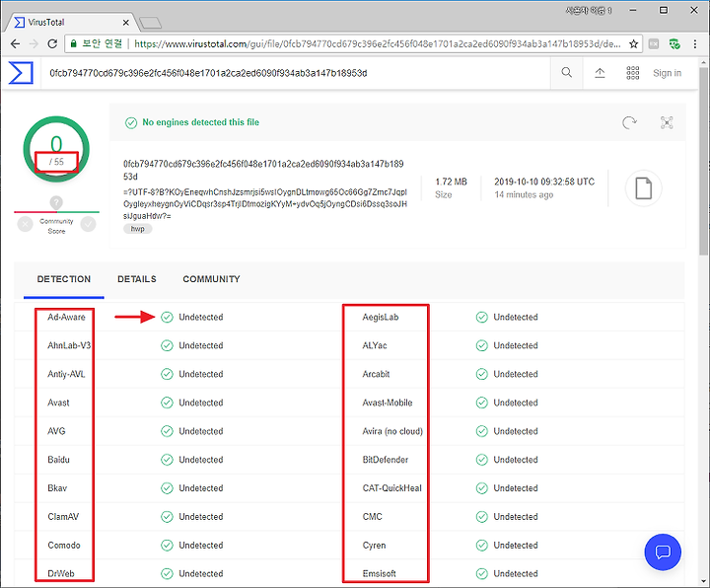
Task: Open the apps grid icon
Action: [x=632, y=73]
